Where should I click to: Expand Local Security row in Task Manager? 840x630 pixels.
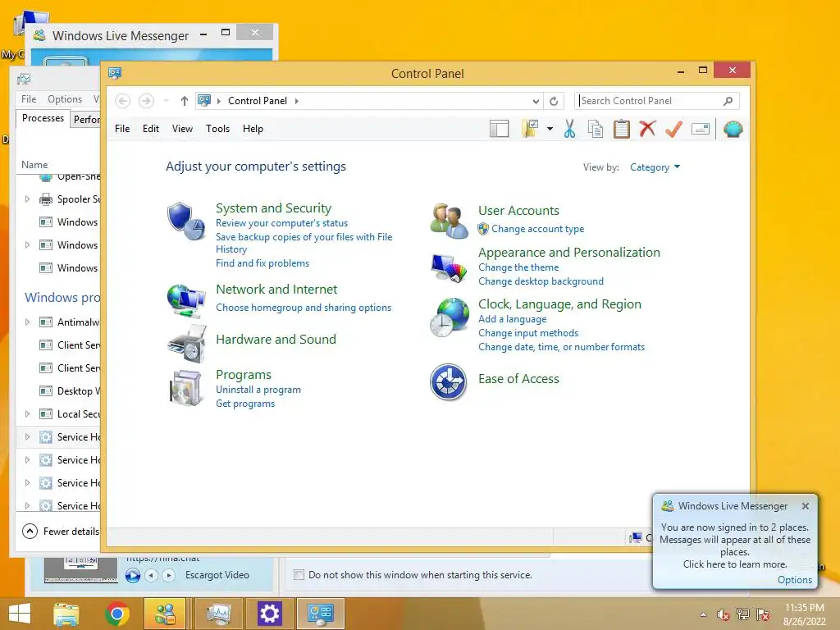pyautogui.click(x=27, y=413)
